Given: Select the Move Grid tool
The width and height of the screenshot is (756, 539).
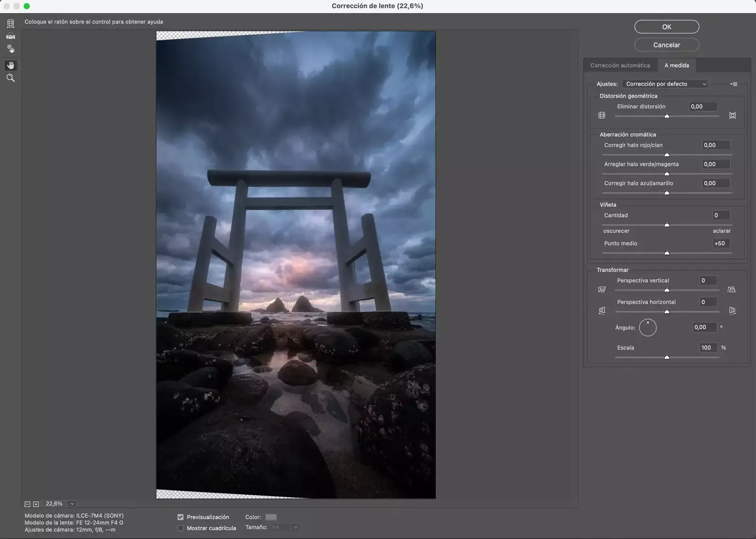Looking at the screenshot, I should pyautogui.click(x=10, y=49).
